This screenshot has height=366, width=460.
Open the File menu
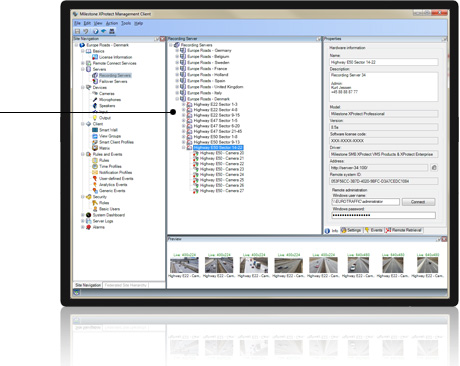coord(77,23)
